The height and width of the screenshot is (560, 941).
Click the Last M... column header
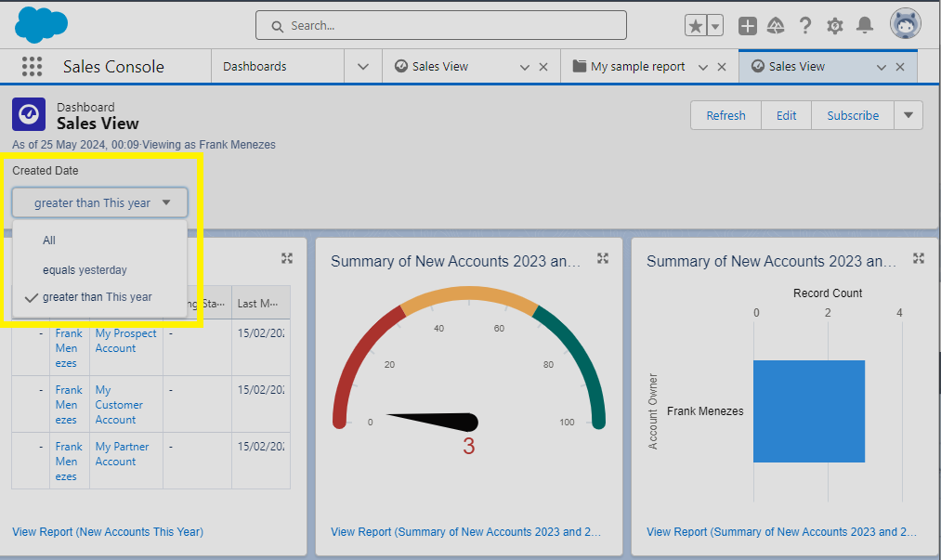260,303
